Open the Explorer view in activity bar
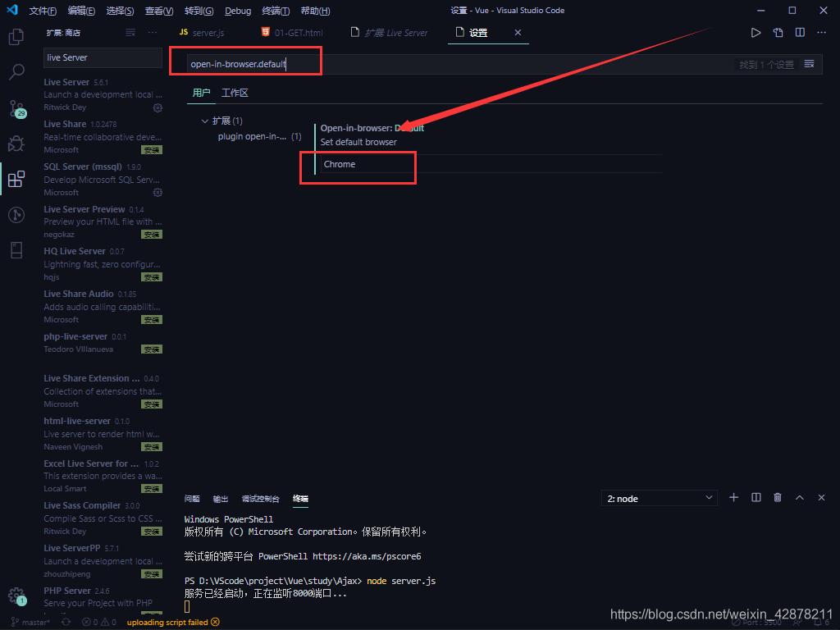The height and width of the screenshot is (630, 840). coord(16,37)
